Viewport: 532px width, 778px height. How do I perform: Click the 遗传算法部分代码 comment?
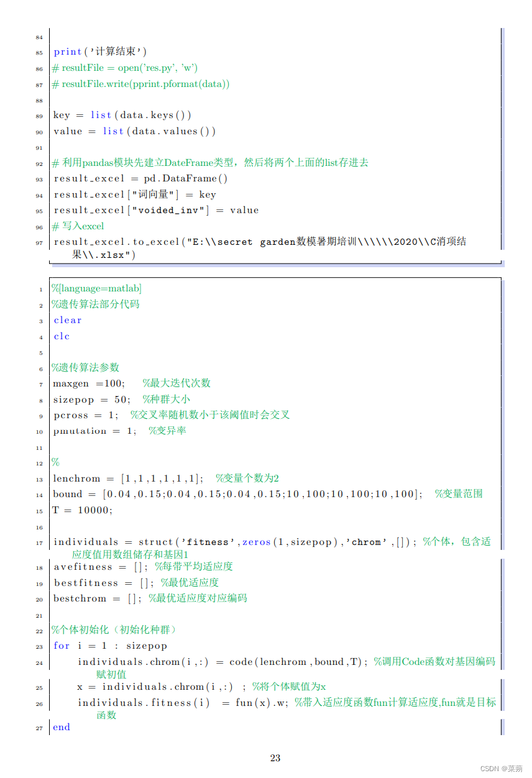pos(96,304)
